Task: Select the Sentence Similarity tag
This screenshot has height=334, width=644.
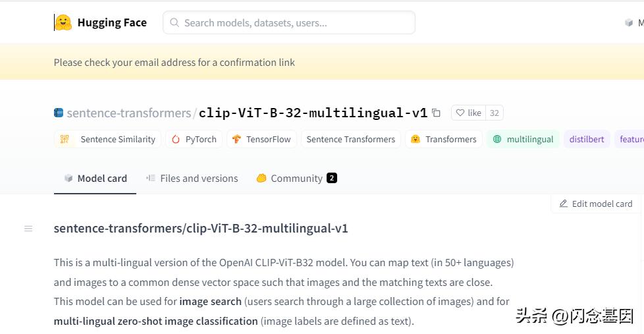Action: coord(107,139)
